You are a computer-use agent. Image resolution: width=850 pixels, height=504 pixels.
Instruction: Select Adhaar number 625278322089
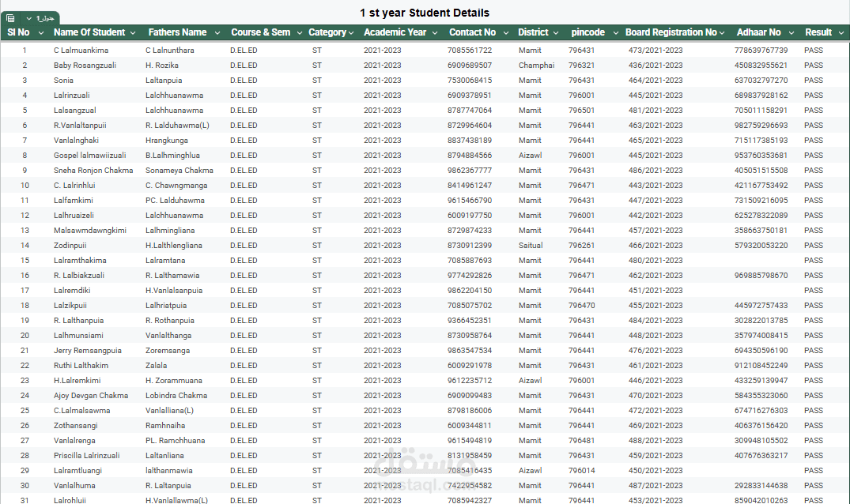[761, 216]
